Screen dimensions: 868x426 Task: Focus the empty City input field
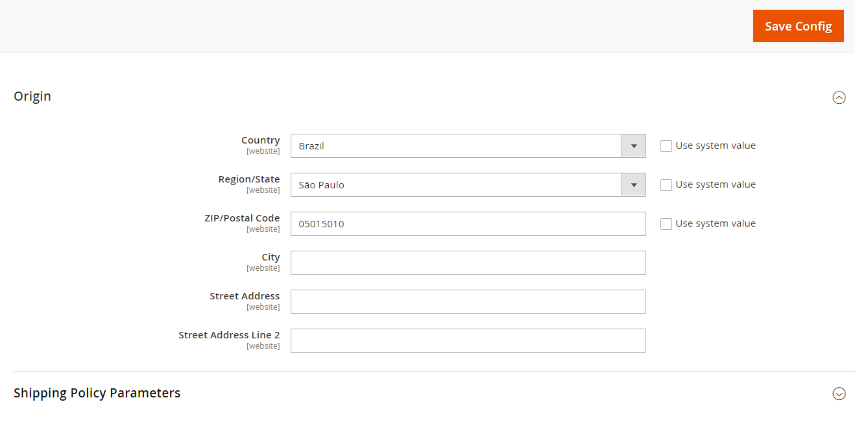point(468,263)
